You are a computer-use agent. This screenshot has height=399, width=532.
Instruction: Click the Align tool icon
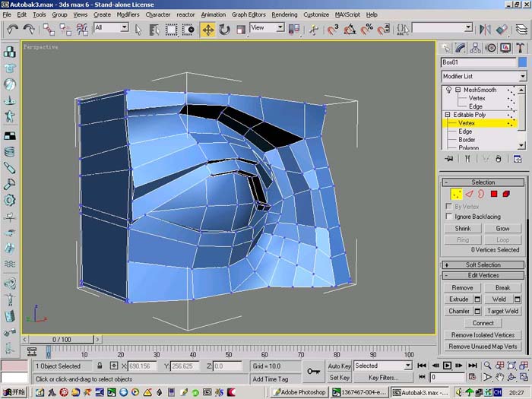click(x=502, y=30)
